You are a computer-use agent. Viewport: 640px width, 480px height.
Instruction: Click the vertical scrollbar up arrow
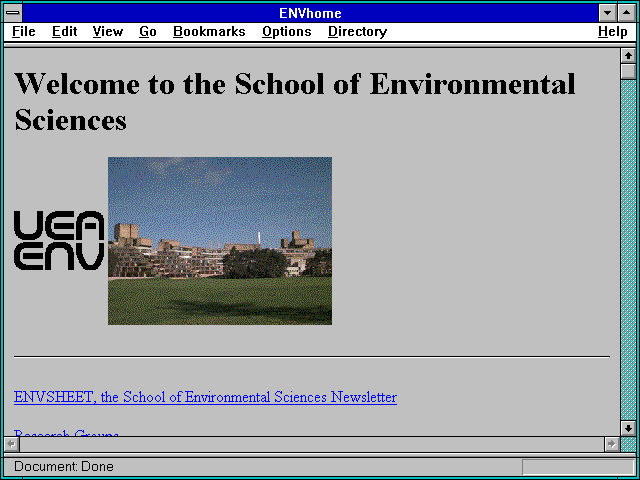(x=628, y=56)
